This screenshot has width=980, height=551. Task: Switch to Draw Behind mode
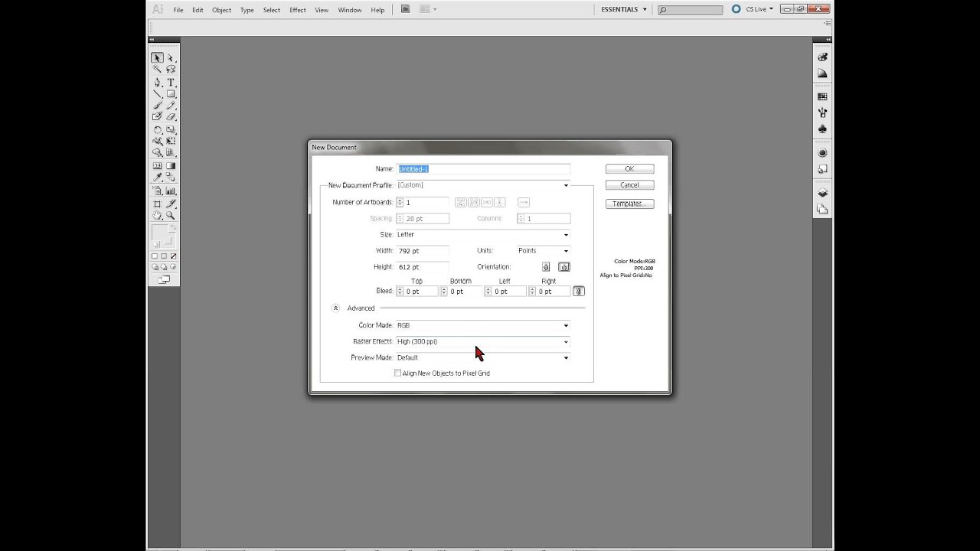click(x=164, y=267)
